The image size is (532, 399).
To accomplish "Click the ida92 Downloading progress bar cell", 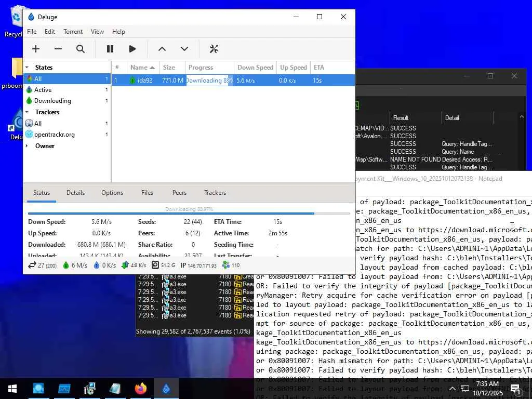I will coord(210,81).
